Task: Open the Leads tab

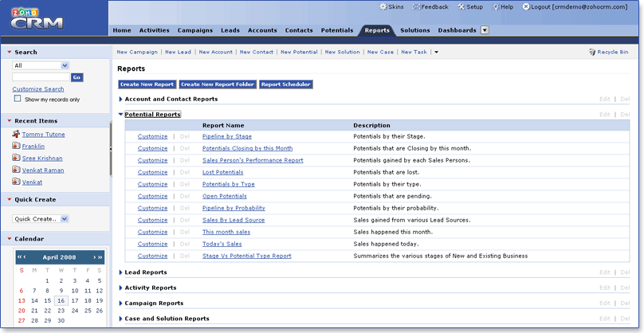Action: [x=230, y=30]
